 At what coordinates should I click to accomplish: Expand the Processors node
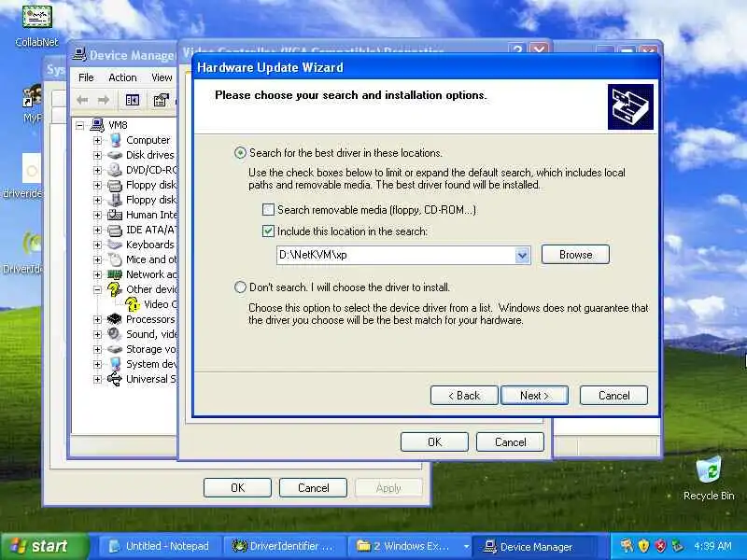point(98,319)
